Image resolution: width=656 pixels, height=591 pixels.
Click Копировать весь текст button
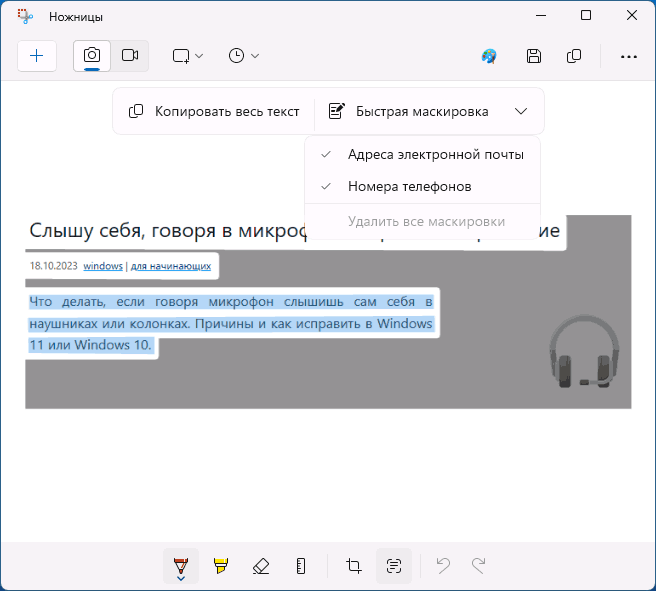pyautogui.click(x=214, y=111)
